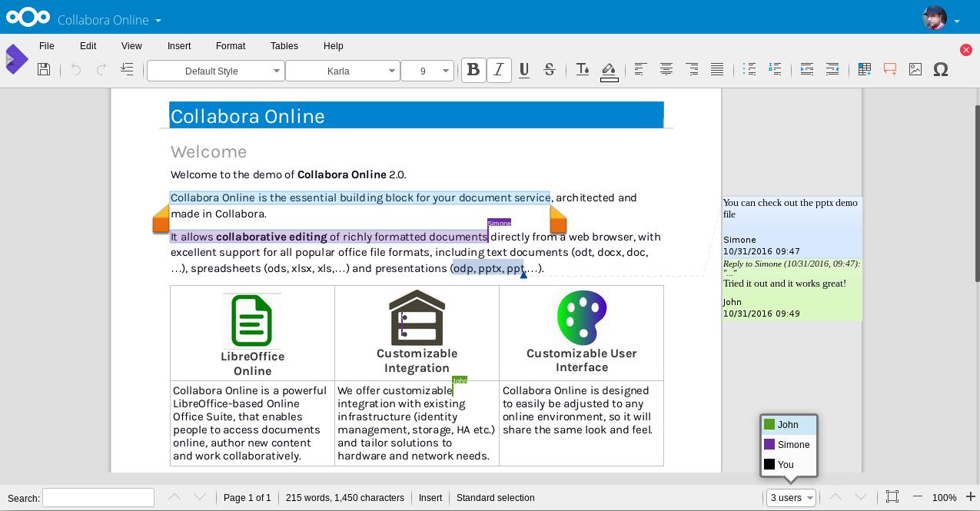This screenshot has width=980, height=511.
Task: Click the Save document icon
Action: (x=44, y=70)
